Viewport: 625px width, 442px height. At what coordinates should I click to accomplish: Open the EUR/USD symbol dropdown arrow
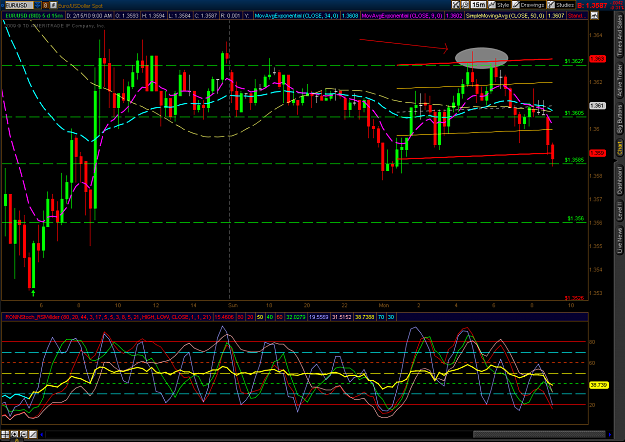click(x=37, y=5)
